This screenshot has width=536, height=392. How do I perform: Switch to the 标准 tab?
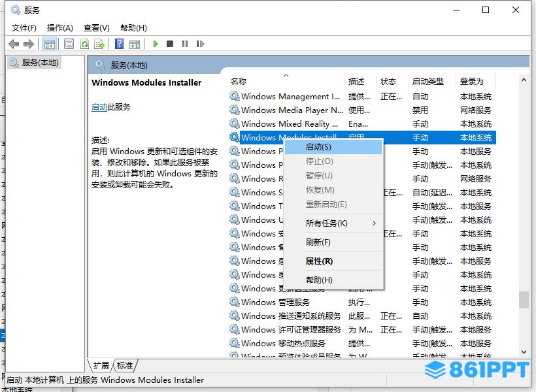125,366
